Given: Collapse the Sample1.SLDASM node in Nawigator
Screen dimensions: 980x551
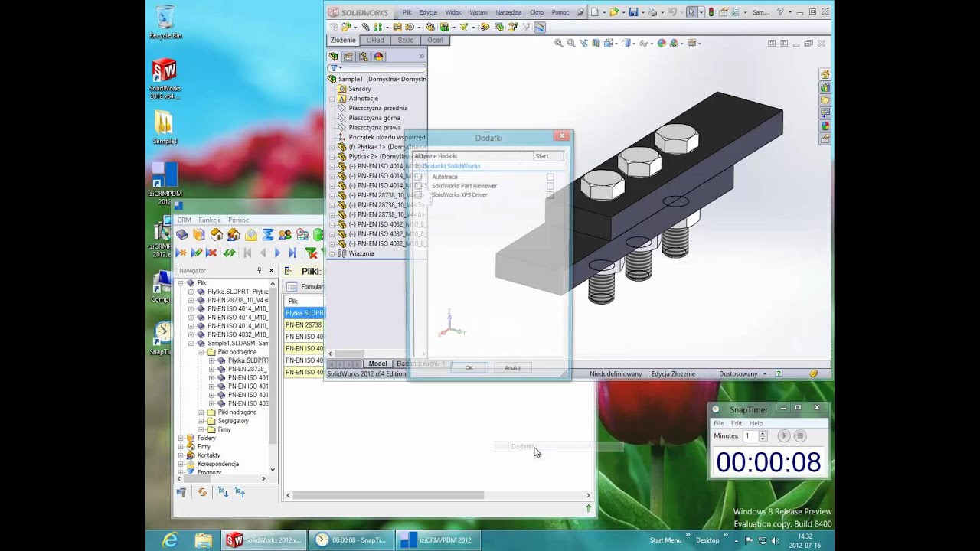Looking at the screenshot, I should [191, 344].
